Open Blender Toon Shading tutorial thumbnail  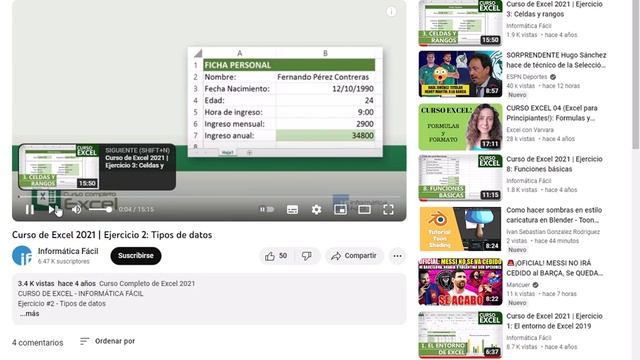[460, 229]
